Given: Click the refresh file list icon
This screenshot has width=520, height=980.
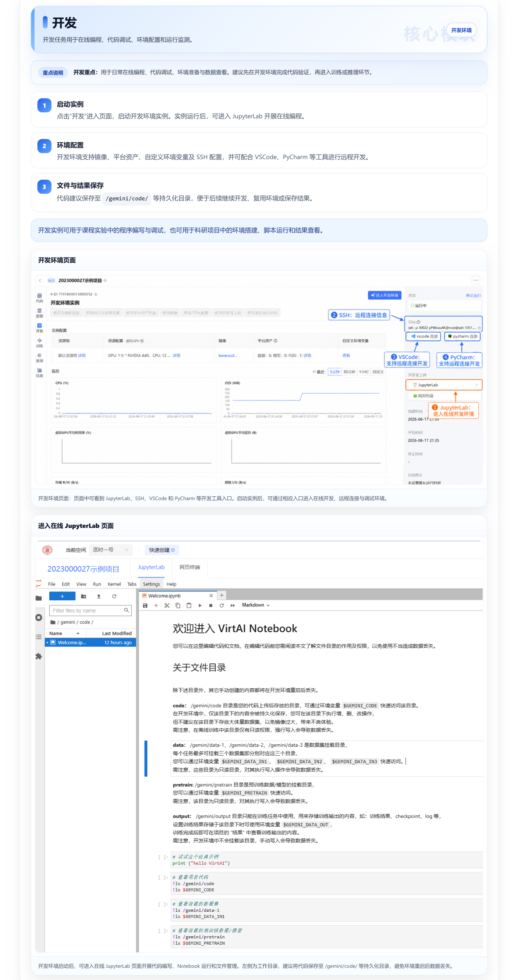Looking at the screenshot, I should pos(114,596).
